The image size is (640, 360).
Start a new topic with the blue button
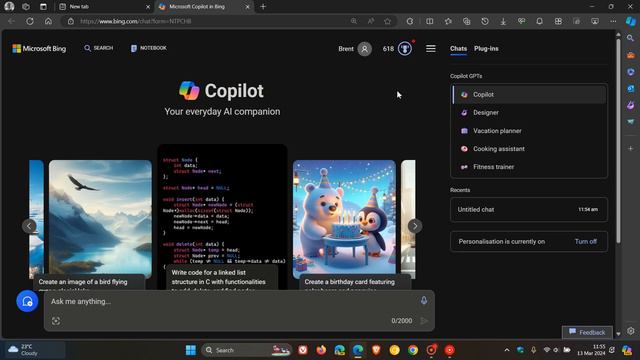(x=27, y=301)
